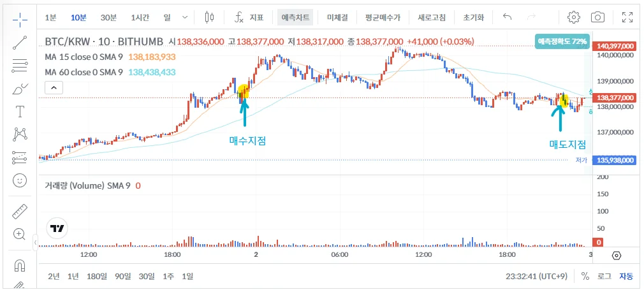Select the 1년 date range

point(73,276)
